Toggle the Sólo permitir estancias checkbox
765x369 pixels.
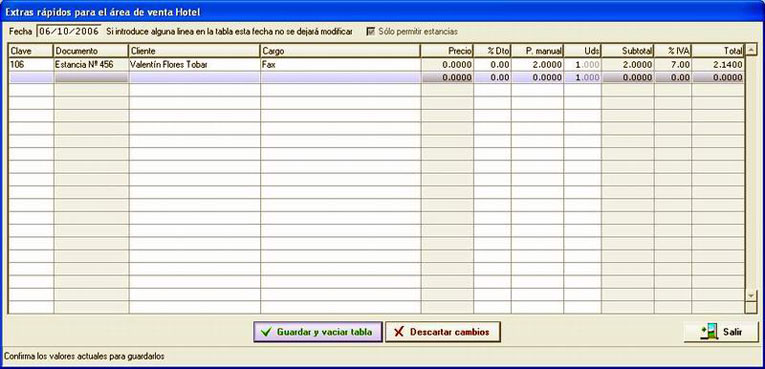click(370, 32)
